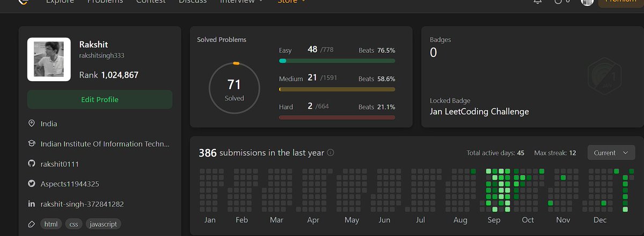Screen dimensions: 644x236
Task: Click the Solved Problems heading
Action: click(222, 40)
